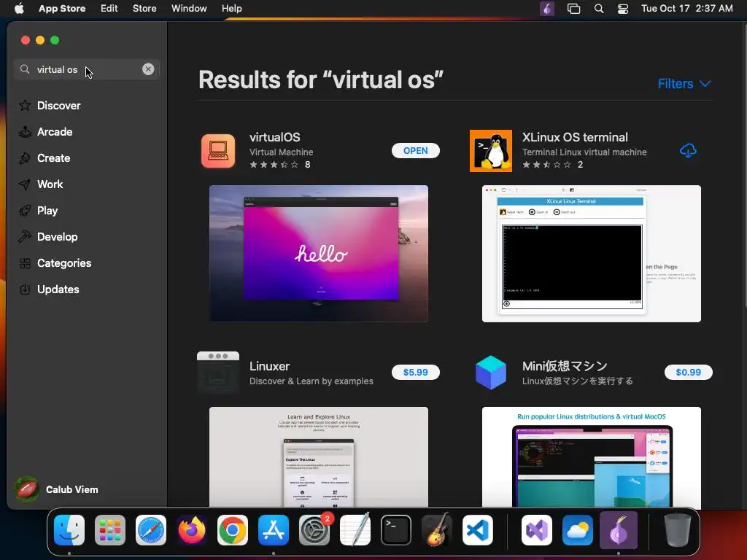This screenshot has width=747, height=560.
Task: Open the Edit menu
Action: [x=109, y=9]
